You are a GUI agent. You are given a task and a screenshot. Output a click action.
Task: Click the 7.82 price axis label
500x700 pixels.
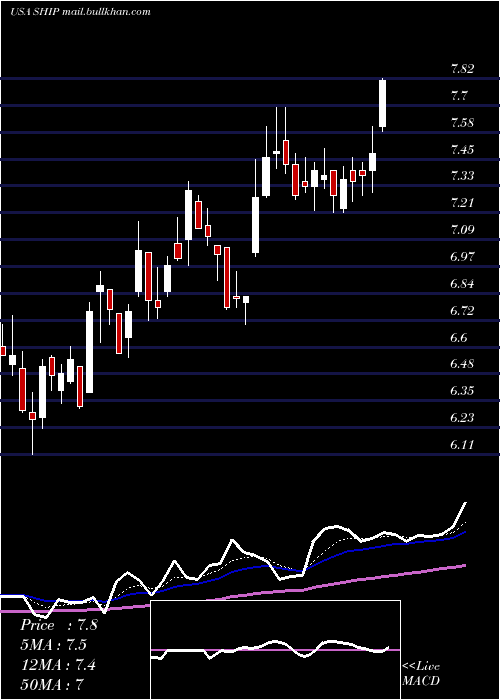(462, 69)
